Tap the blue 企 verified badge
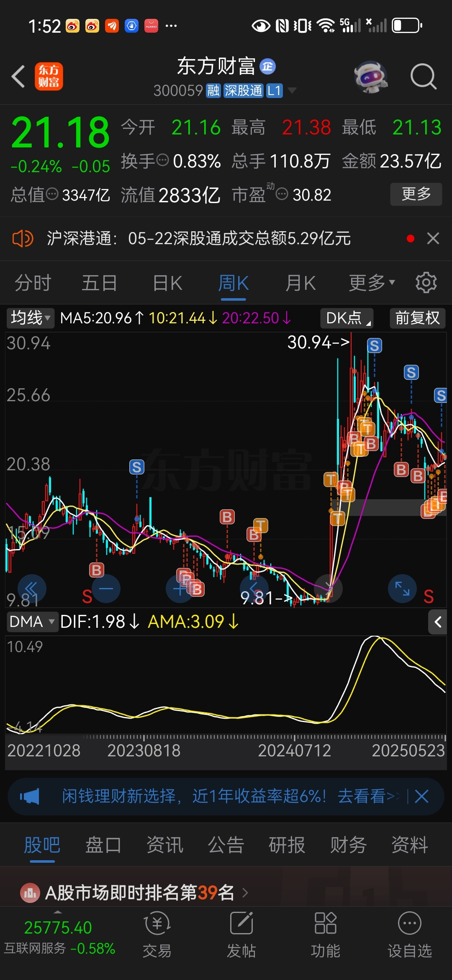Screen dimensions: 452x980 tap(268, 67)
